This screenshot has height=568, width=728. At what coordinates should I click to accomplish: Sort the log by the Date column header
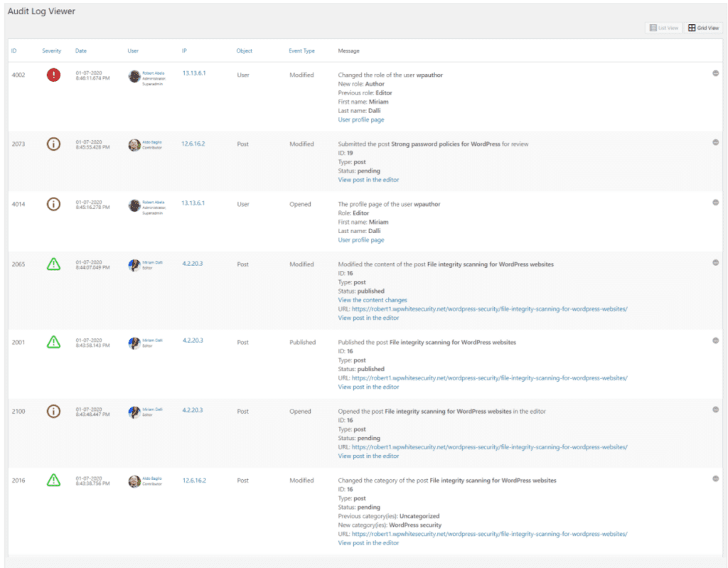click(80, 50)
